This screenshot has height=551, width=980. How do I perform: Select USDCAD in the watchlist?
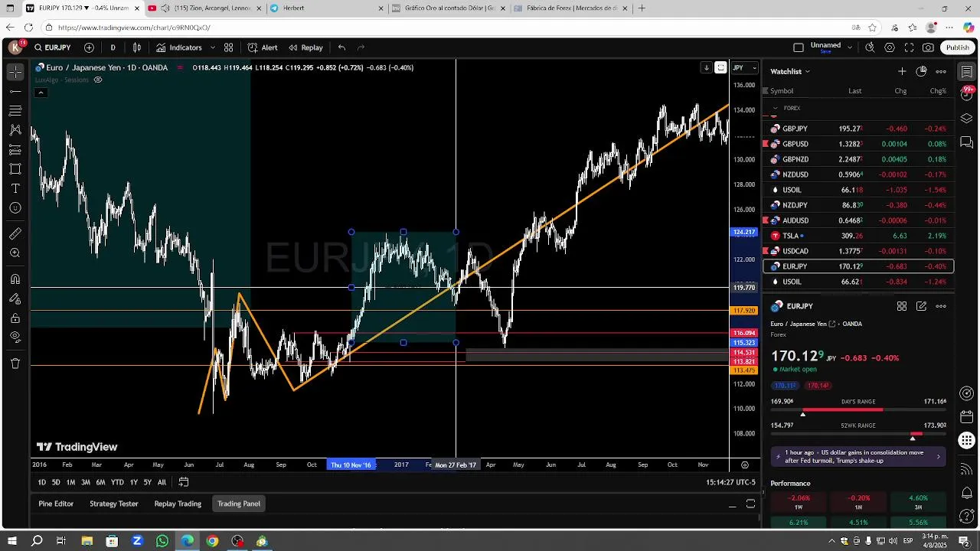(x=858, y=251)
